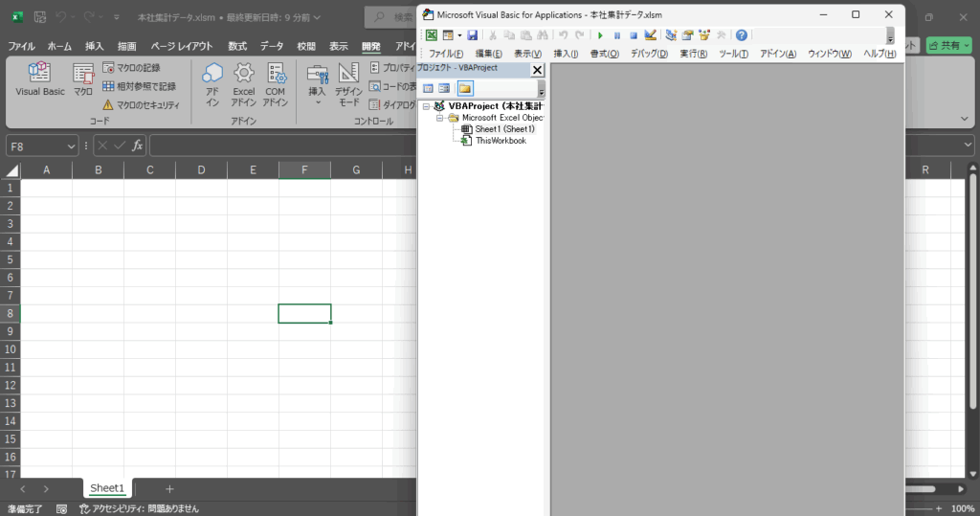980x516 pixels.
Task: Close the Project Explorer pane
Action: pyautogui.click(x=536, y=70)
